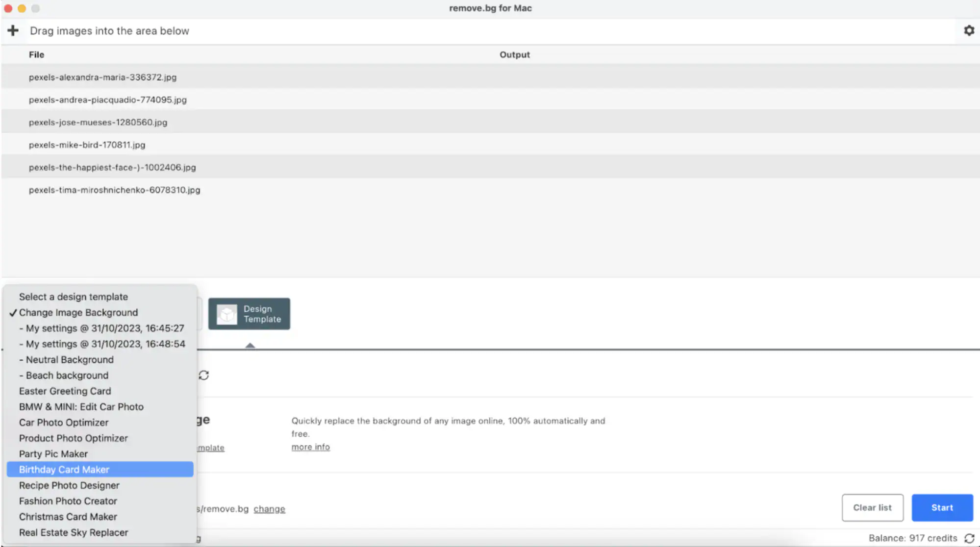Click the add image plus icon
Viewport: 980px width, 547px height.
point(12,31)
